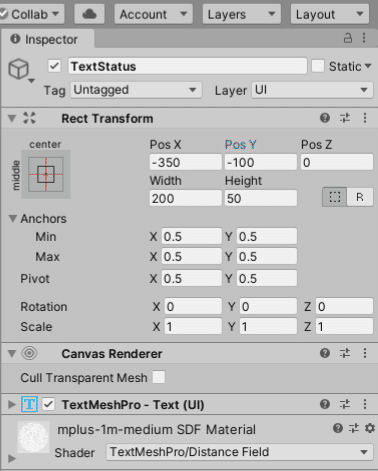
Task: Open the anchor presets box labeled center middle
Action: 46,174
